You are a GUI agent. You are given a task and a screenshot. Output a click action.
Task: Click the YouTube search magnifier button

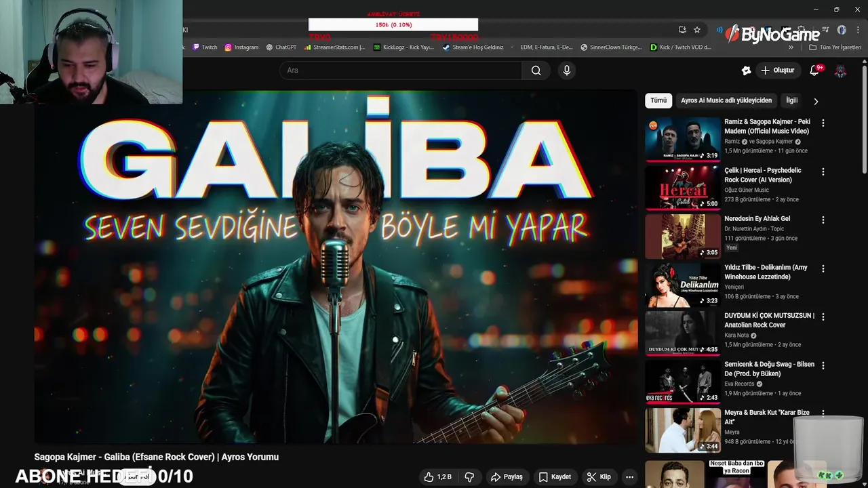(x=536, y=70)
